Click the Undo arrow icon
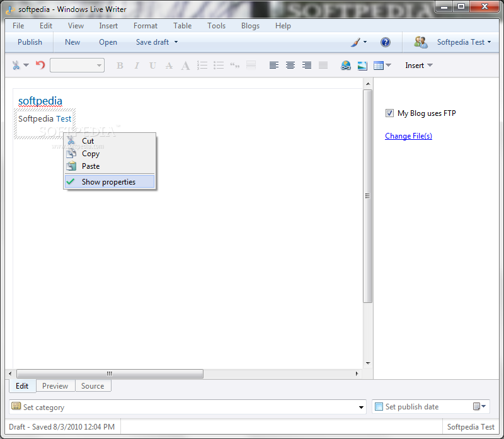The width and height of the screenshot is (504, 439). coord(40,65)
